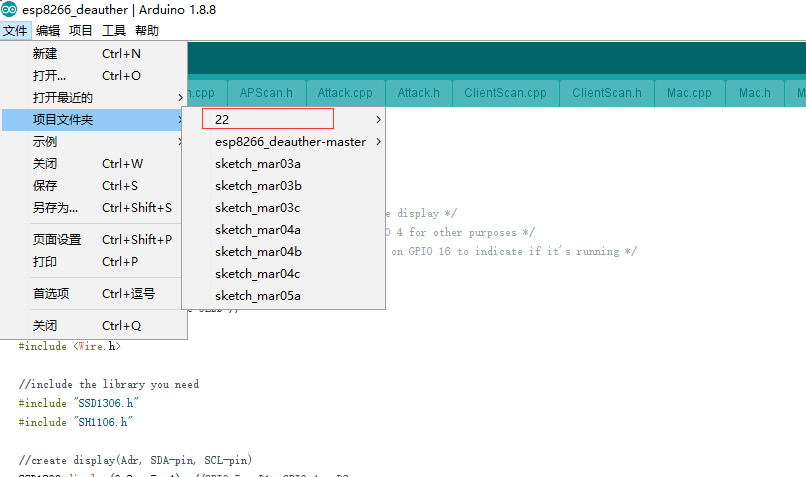The image size is (806, 477).
Task: Open sketch_mar03a from sketchbook
Action: tap(258, 164)
